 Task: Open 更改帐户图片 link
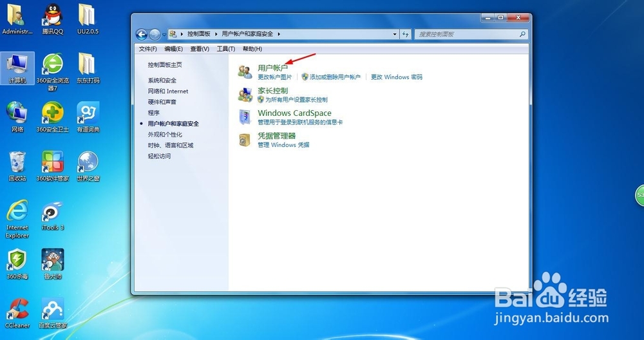pos(274,77)
